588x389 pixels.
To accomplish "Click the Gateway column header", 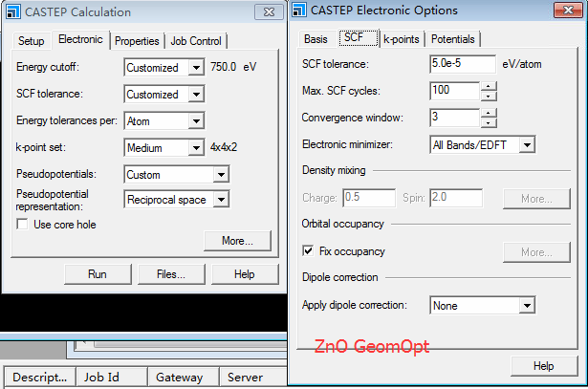I will pyautogui.click(x=184, y=377).
